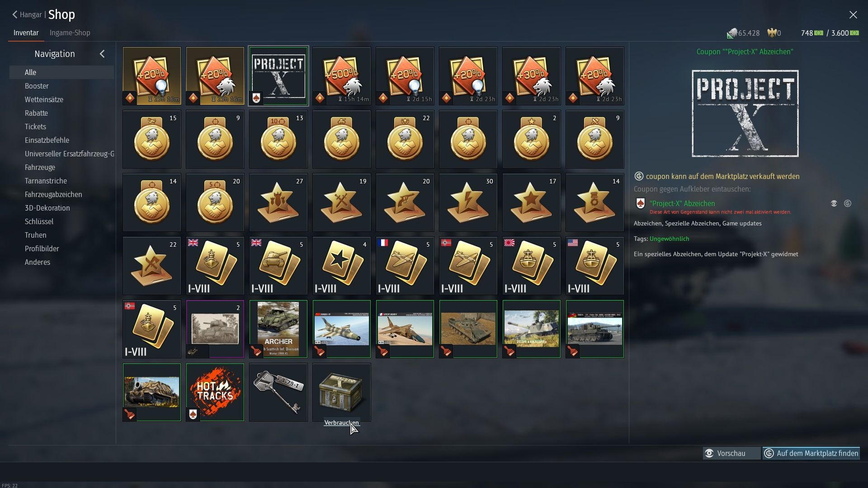Click the marketplace coin icon beside Project-X Abzeichen
Viewport: 868px width, 488px height.
[848, 203]
